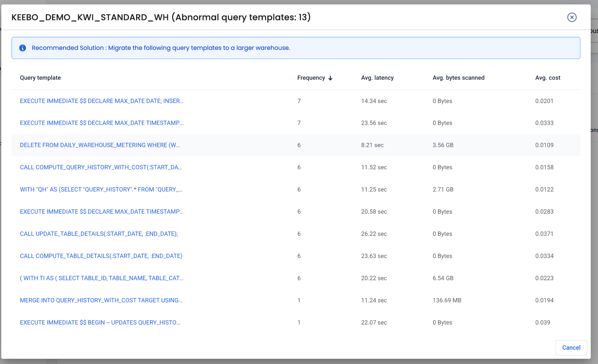Image resolution: width=598 pixels, height=364 pixels.
Task: Open MERGE INTO QUERY_HISTORY_WITH_COST query
Action: point(101,300)
